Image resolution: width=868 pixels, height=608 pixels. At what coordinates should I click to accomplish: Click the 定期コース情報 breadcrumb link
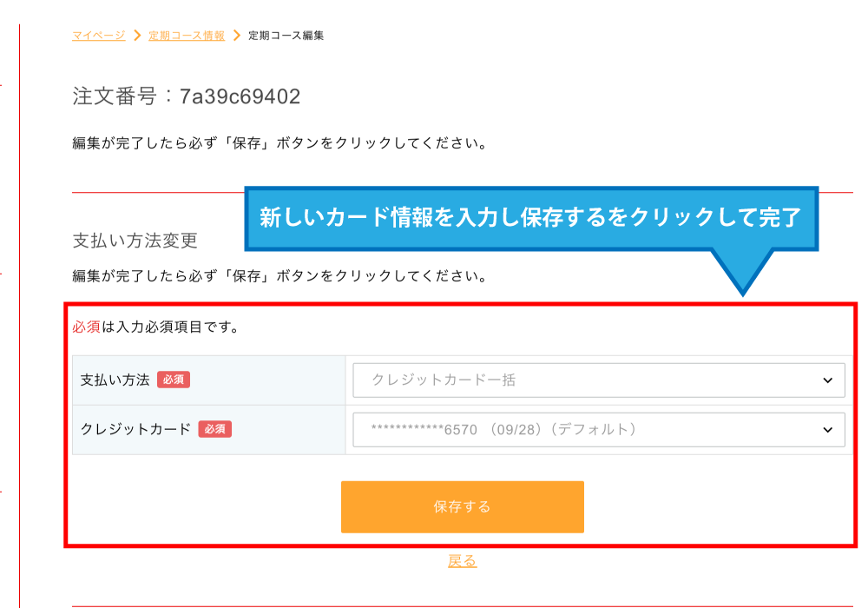point(186,36)
